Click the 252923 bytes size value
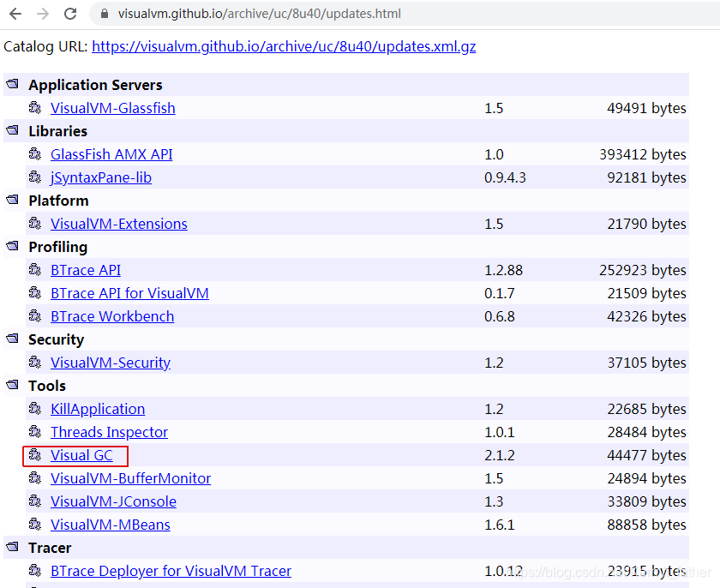Viewport: 720px width, 588px height. tap(643, 270)
